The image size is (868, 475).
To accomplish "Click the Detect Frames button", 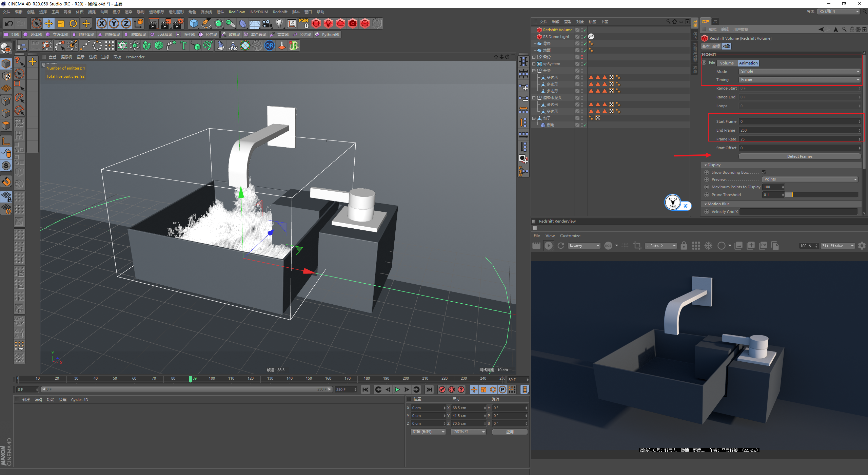I will click(799, 156).
